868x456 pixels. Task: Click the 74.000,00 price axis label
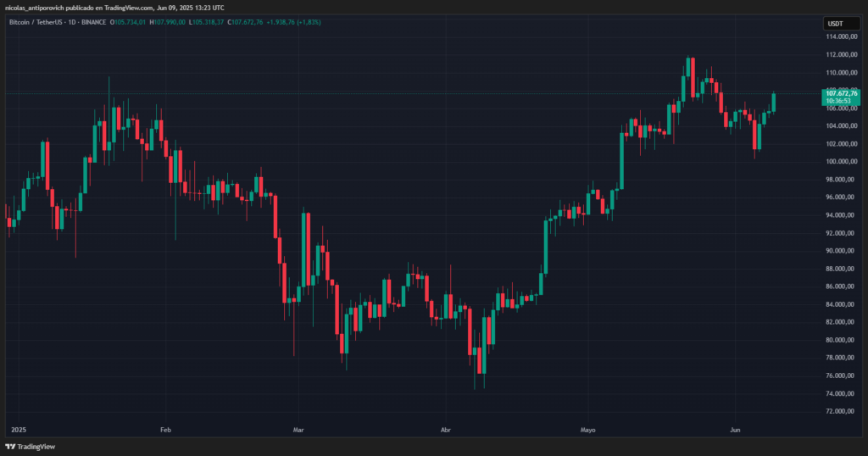[x=841, y=393]
